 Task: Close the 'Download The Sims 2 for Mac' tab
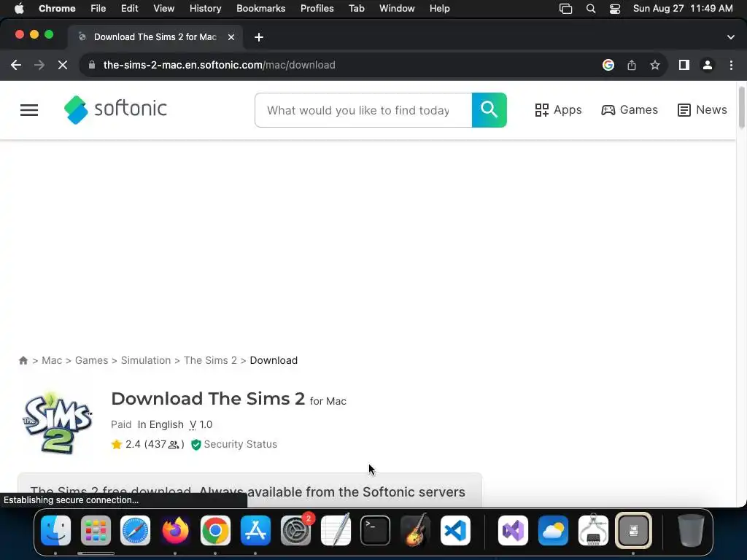click(231, 37)
